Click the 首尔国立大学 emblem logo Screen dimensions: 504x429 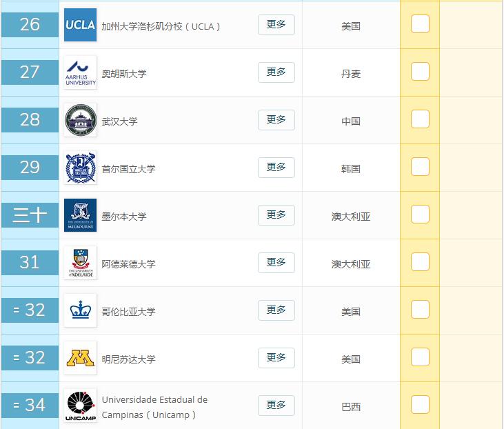click(80, 168)
